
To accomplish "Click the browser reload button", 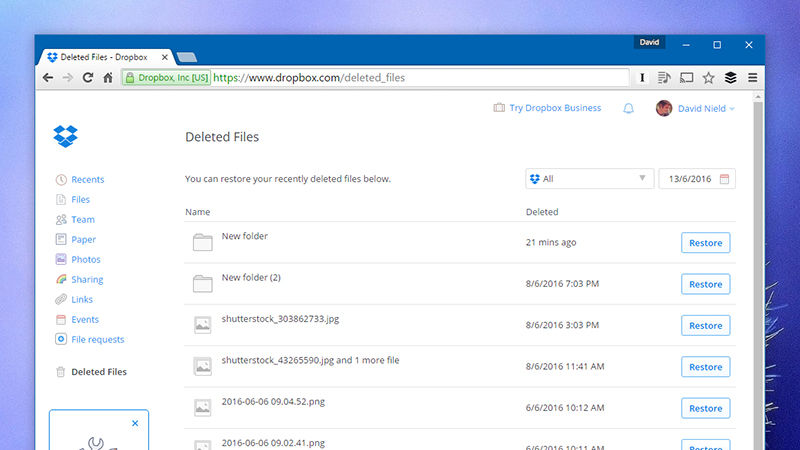I will 87,77.
